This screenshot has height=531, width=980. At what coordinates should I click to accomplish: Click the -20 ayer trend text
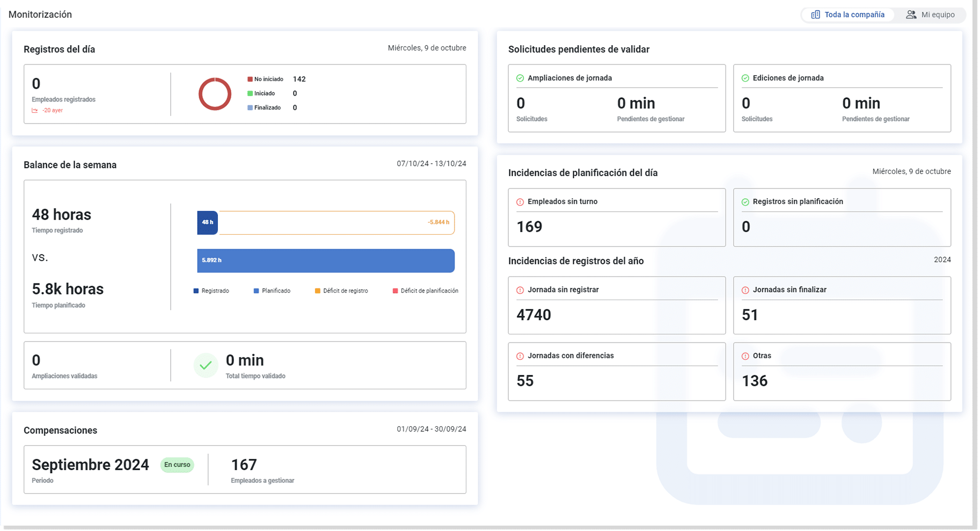(x=53, y=111)
